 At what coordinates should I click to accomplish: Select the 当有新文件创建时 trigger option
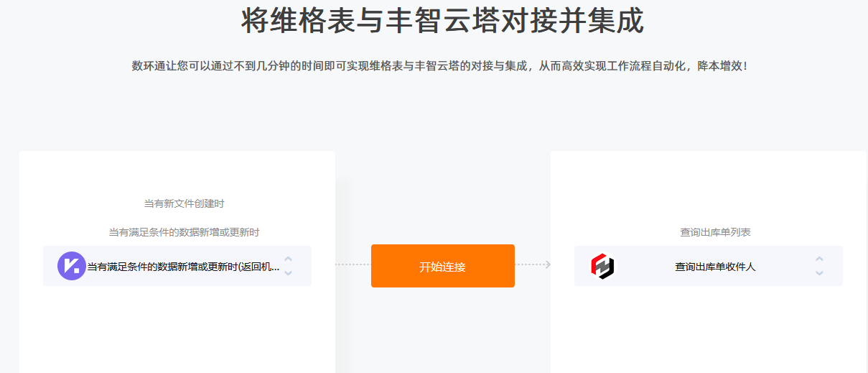[x=185, y=203]
